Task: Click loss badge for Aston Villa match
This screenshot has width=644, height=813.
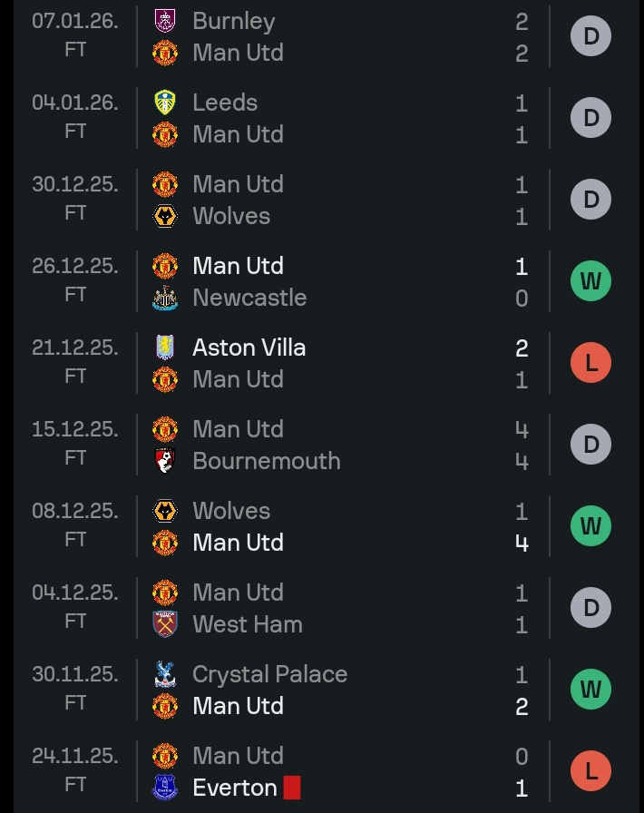Action: [x=591, y=363]
